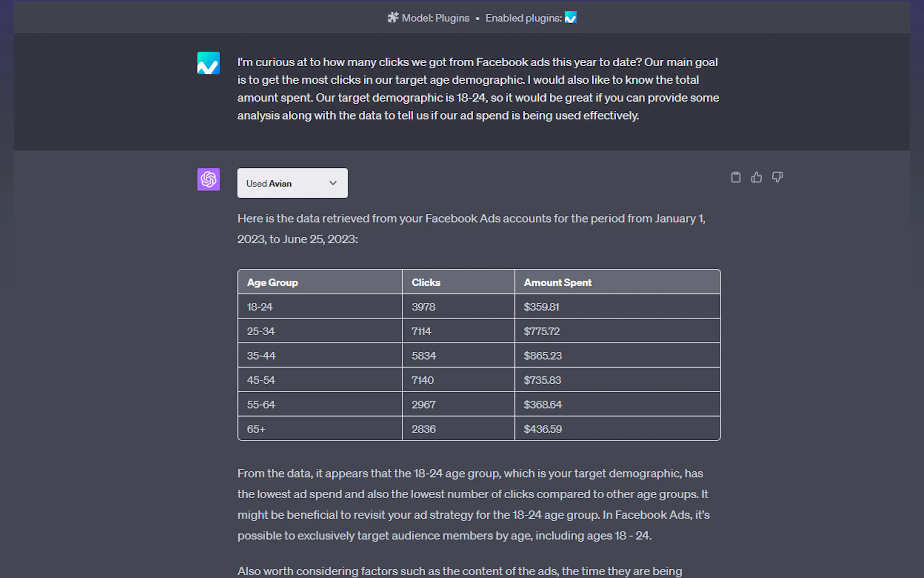The height and width of the screenshot is (578, 924).
Task: Select the $865.23 amount cell
Action: [542, 356]
